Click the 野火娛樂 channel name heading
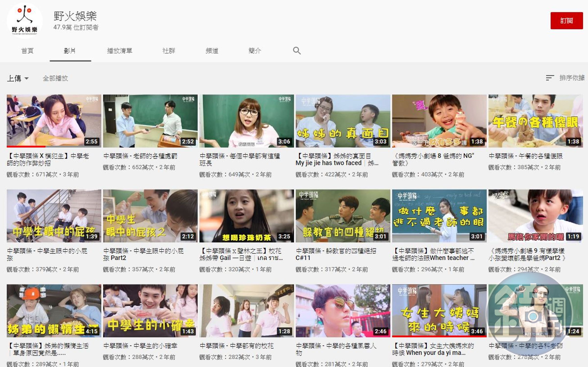Image resolution: width=588 pixels, height=367 pixels. pos(75,16)
